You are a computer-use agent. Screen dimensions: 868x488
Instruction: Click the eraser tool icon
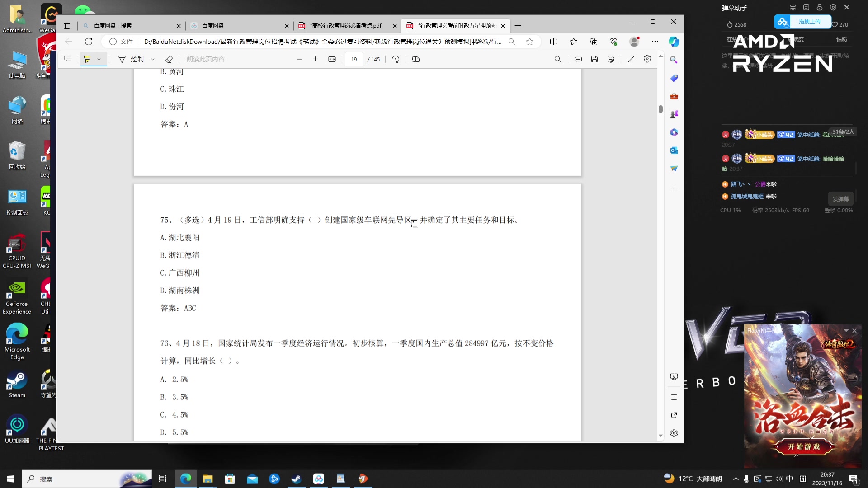pyautogui.click(x=169, y=59)
